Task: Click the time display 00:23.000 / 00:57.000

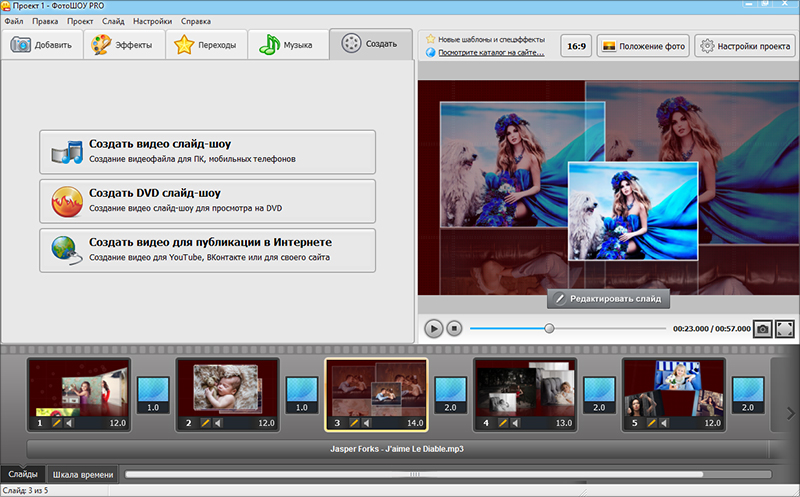Action: coord(712,329)
